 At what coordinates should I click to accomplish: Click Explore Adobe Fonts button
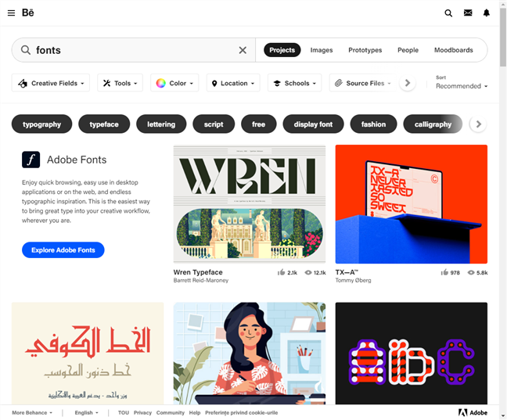(x=63, y=250)
